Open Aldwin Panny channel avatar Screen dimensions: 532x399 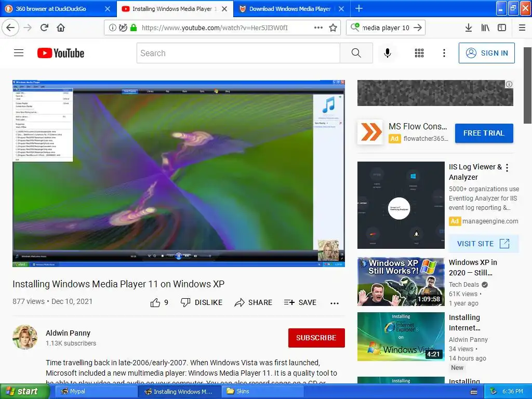point(25,337)
